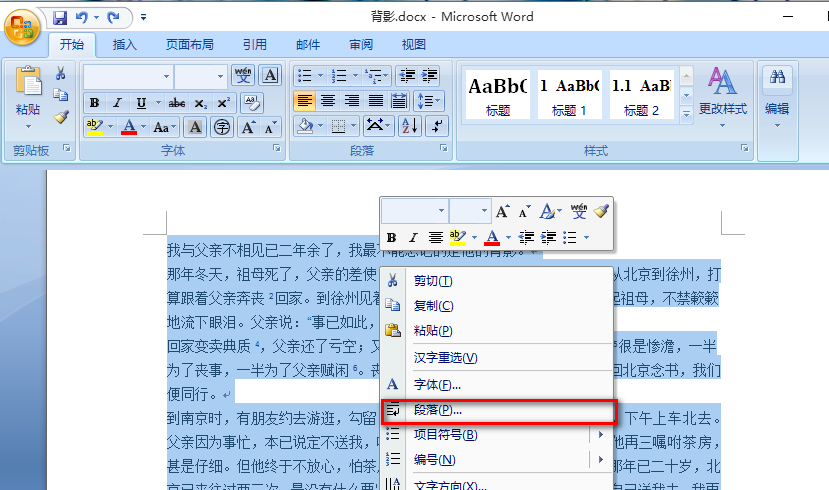The height and width of the screenshot is (490, 829).
Task: Insert enclosed character (circled 字)
Action: coord(222,127)
